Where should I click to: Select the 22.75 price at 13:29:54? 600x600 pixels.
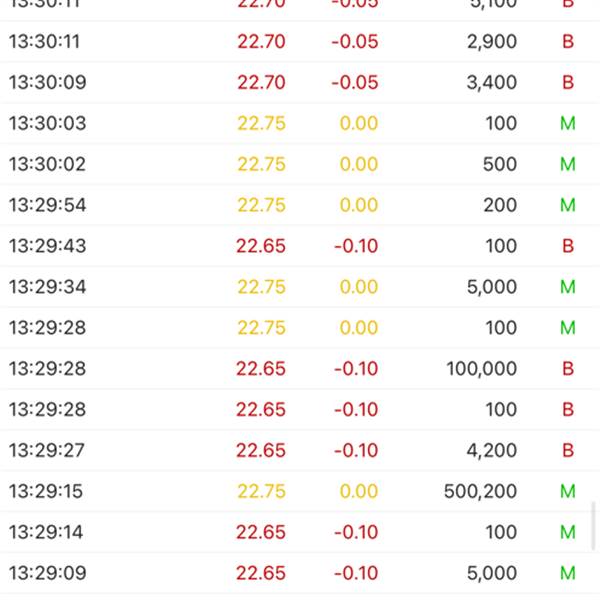261,205
